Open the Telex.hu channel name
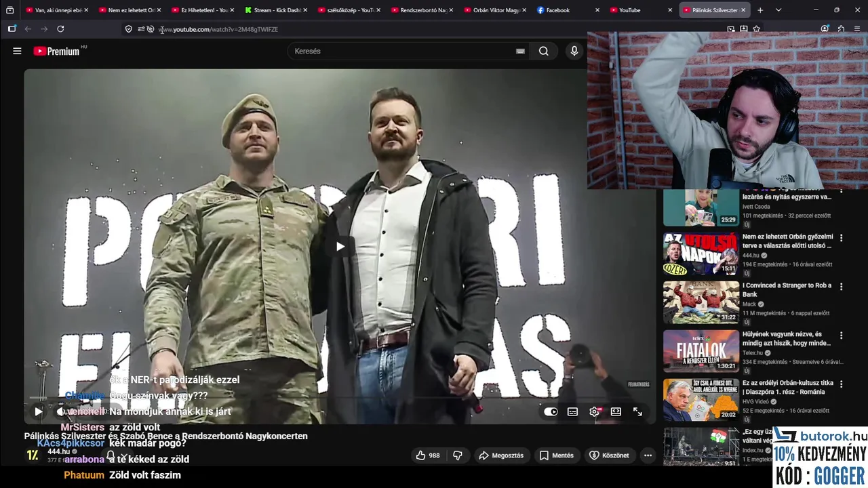This screenshot has height=488, width=868. click(753, 352)
